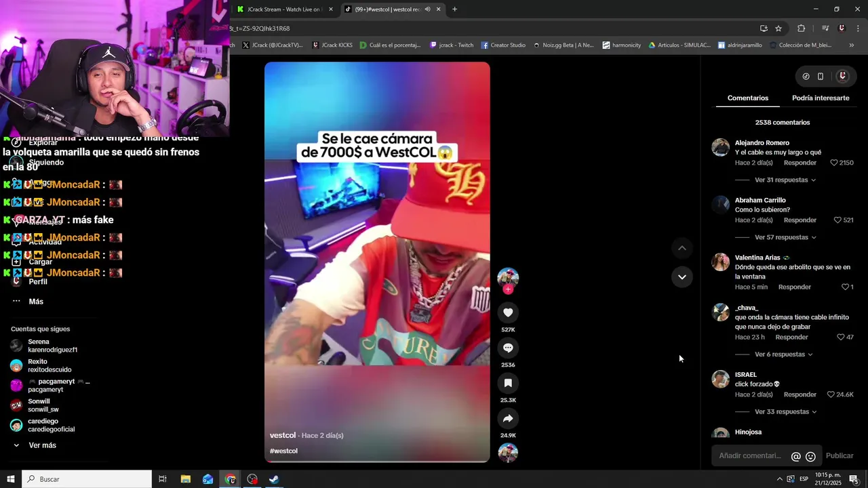Reply to Alejandro Romero's comment
Image resolution: width=868 pixels, height=488 pixels.
click(800, 163)
